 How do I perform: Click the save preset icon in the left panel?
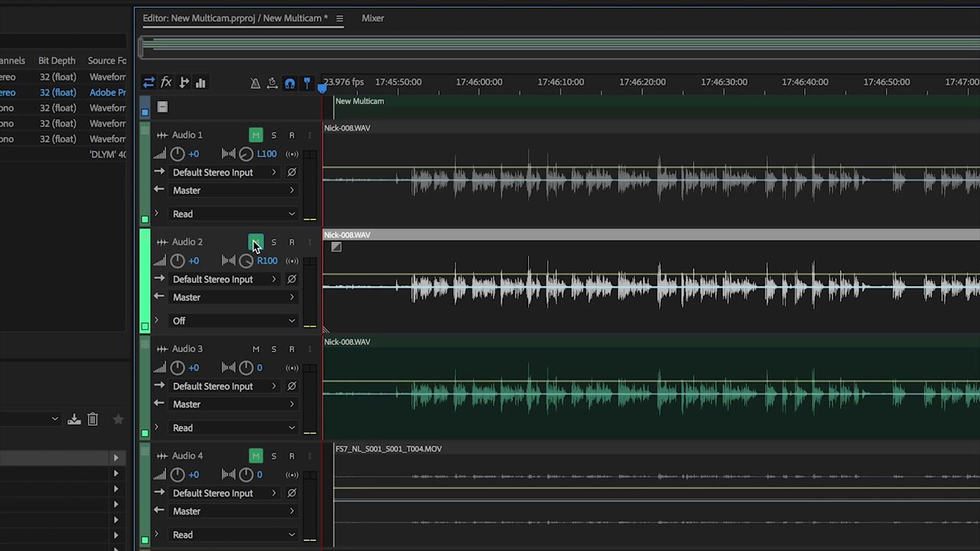(x=74, y=419)
